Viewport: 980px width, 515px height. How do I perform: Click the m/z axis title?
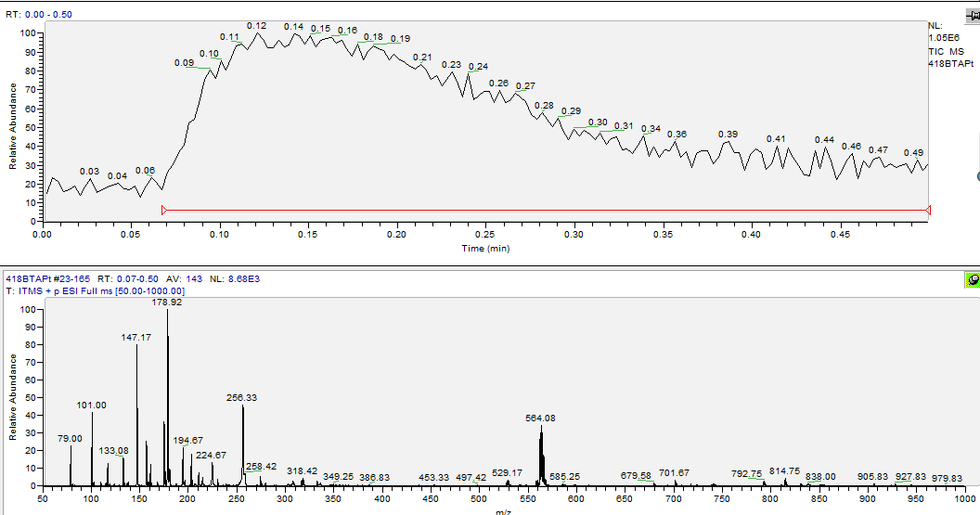(x=502, y=511)
